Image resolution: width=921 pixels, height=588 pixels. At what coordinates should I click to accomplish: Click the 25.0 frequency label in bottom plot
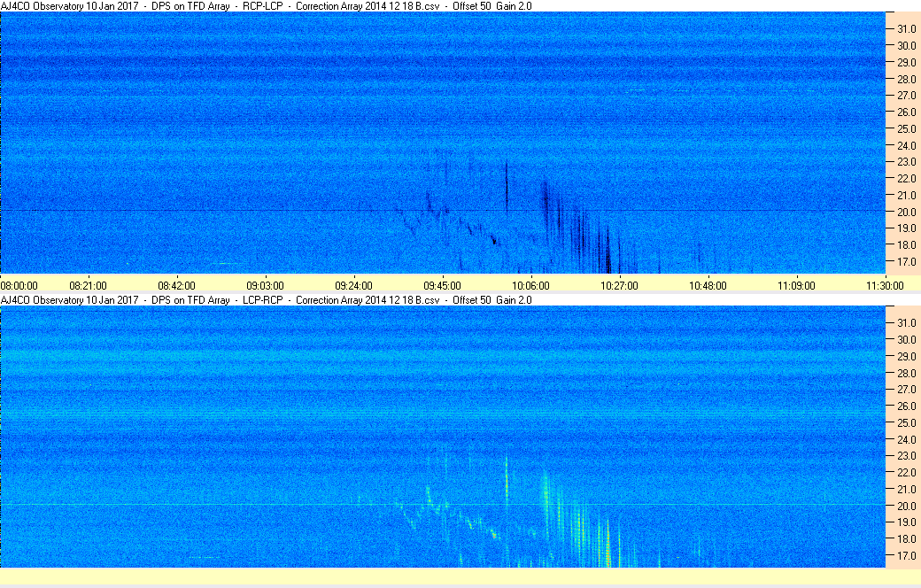click(x=906, y=423)
